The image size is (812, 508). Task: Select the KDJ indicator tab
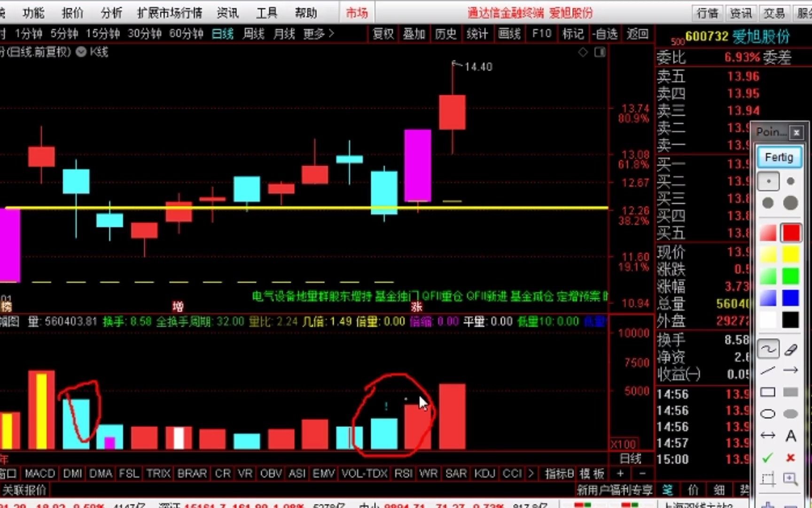pyautogui.click(x=485, y=473)
